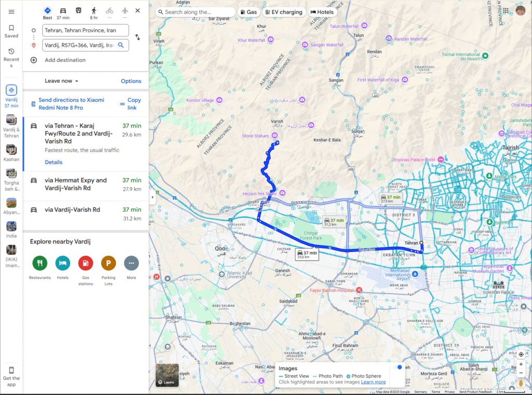Open the hamburger main menu
Image resolution: width=532 pixels, height=395 pixels.
[x=11, y=12]
